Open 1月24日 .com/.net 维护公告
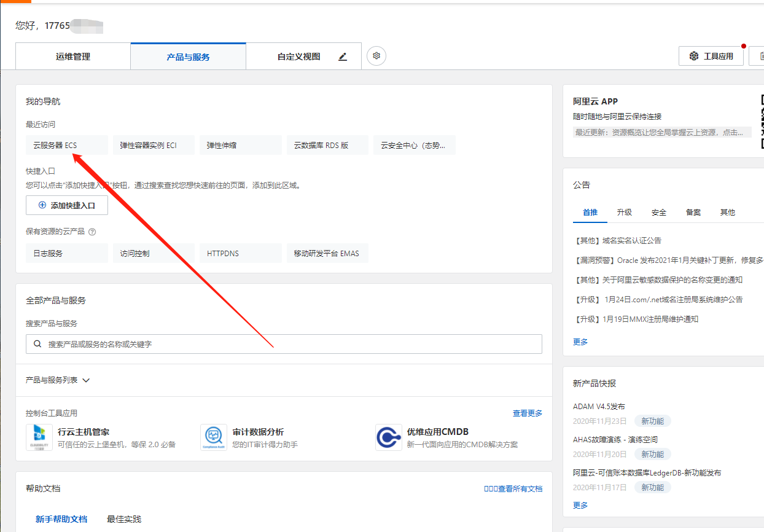The image size is (764, 532). (658, 299)
